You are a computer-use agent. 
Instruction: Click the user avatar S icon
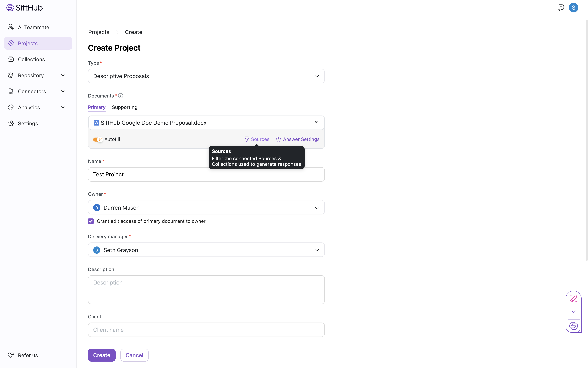click(573, 8)
